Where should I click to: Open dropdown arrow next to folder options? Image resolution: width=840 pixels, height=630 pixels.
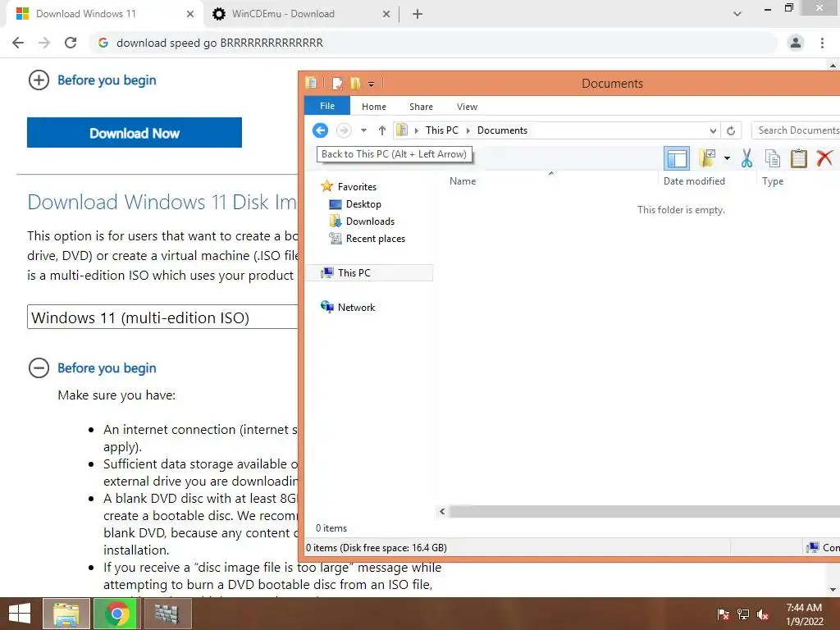click(x=727, y=158)
